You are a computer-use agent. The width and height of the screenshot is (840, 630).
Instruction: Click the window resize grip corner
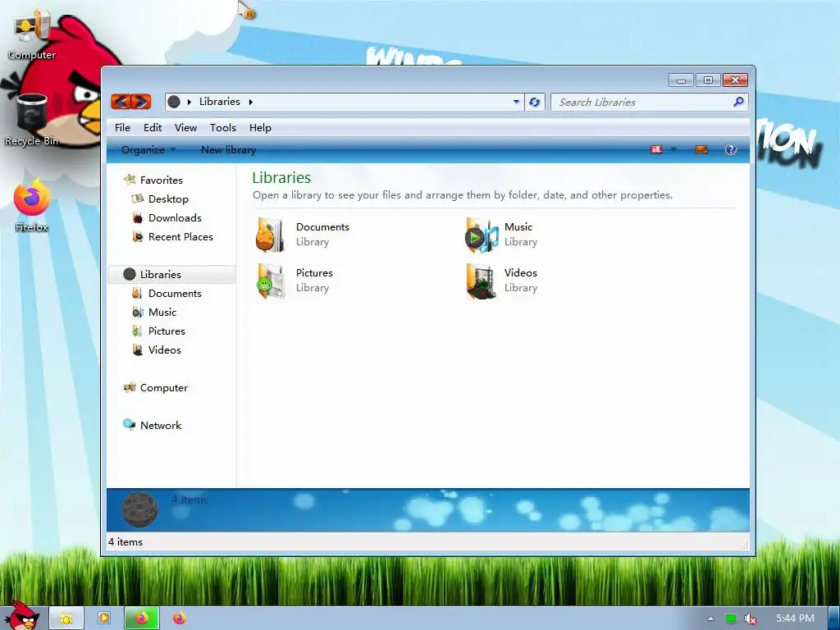pos(745,546)
